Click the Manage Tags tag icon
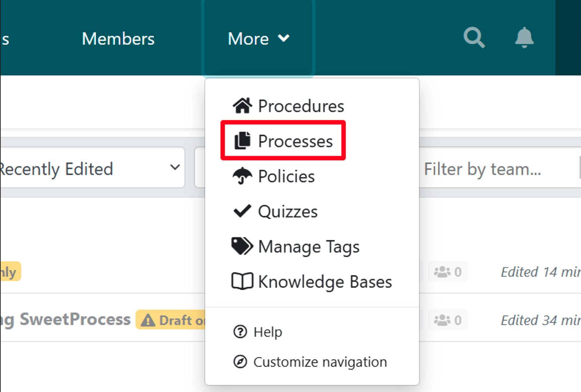The height and width of the screenshot is (392, 581). pos(242,246)
